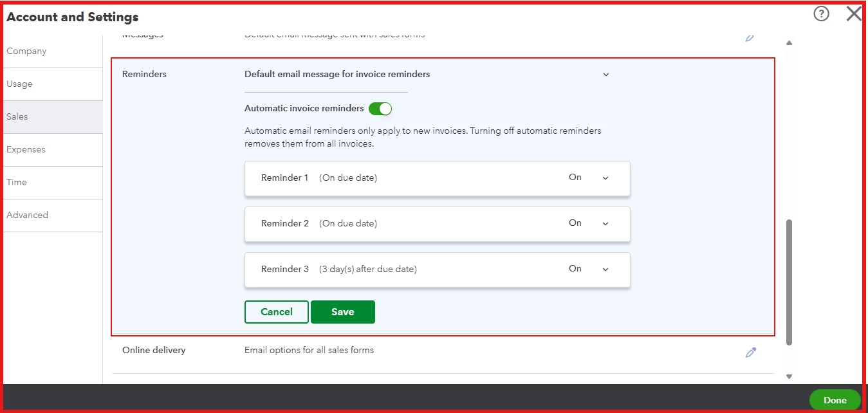Click the pencil icon beside Messages
The height and width of the screenshot is (413, 868).
[750, 37]
